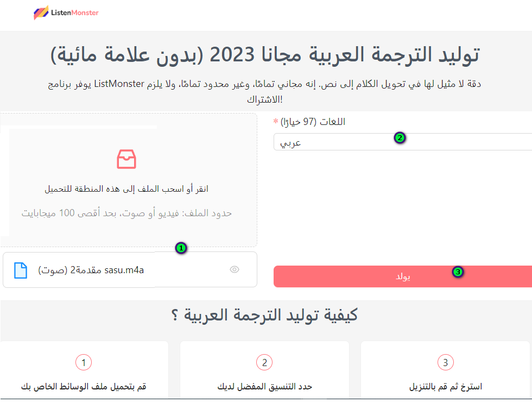The height and width of the screenshot is (403, 532).
Task: Click the step 3 circle icon
Action: (x=445, y=362)
